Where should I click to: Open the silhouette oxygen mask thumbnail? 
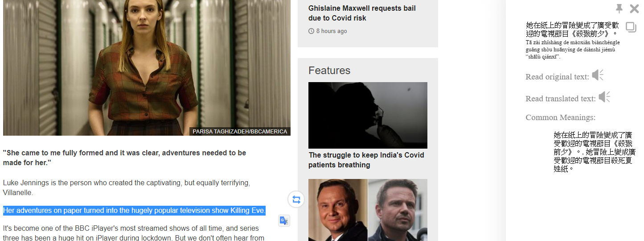point(368,115)
